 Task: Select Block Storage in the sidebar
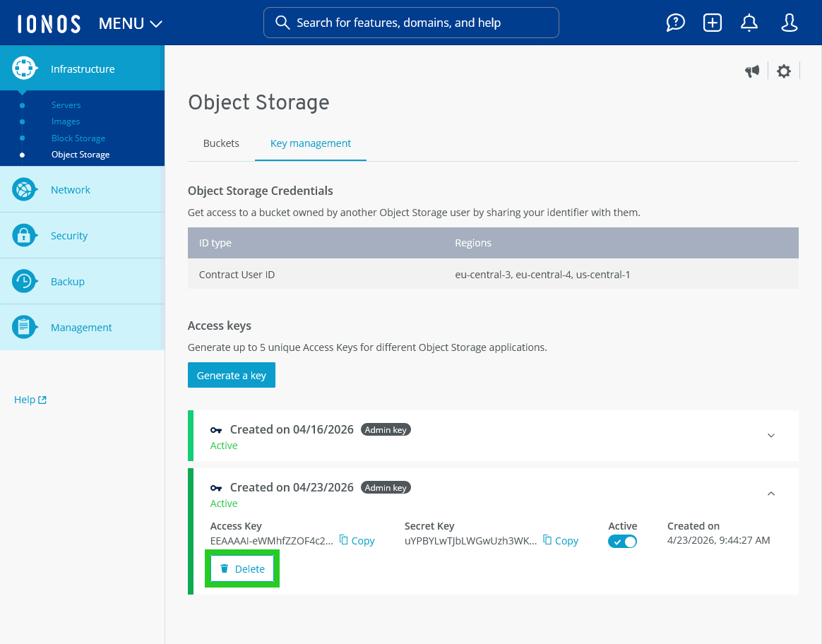78,138
